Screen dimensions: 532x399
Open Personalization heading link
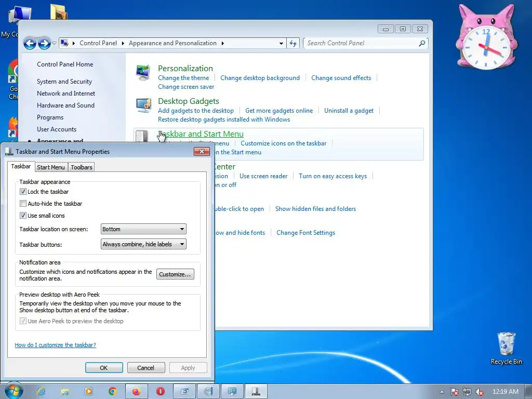185,68
